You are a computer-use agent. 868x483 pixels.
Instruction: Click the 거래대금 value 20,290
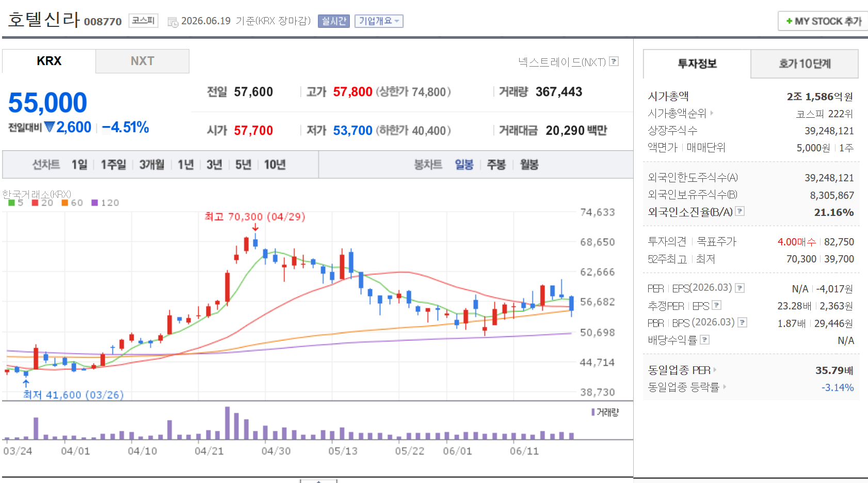pos(565,131)
